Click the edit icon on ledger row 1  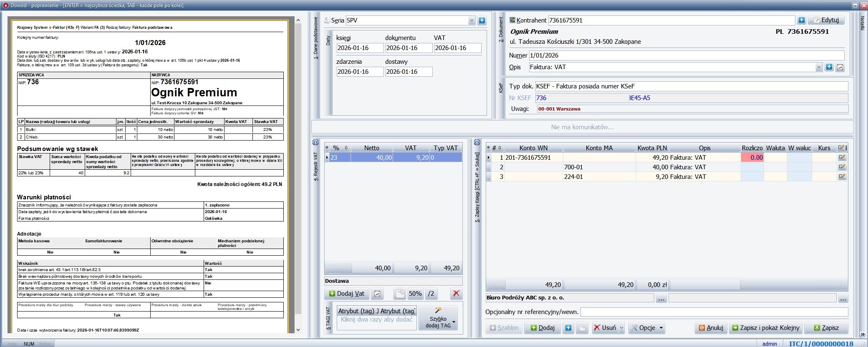[842, 158]
